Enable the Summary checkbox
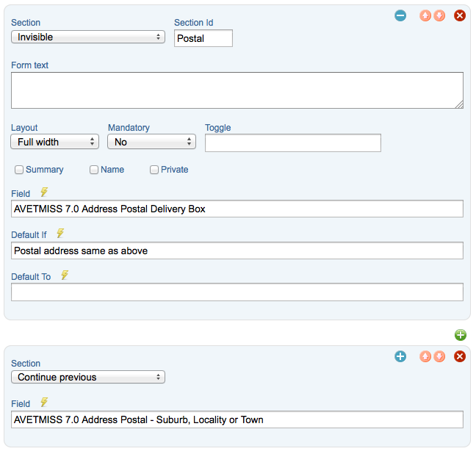476x454 pixels. [x=19, y=170]
